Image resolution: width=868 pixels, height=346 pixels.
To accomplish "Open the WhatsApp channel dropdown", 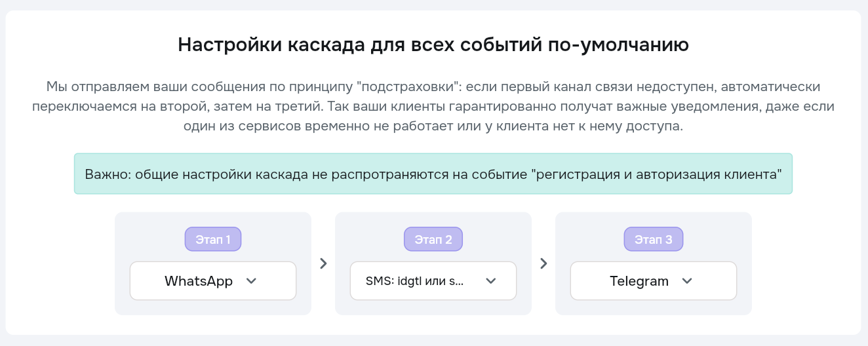I will (212, 281).
